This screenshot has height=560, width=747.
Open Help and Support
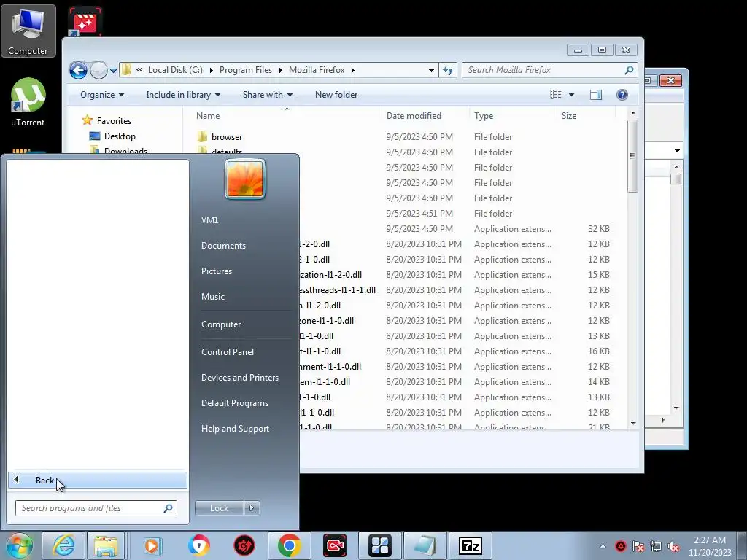(235, 429)
